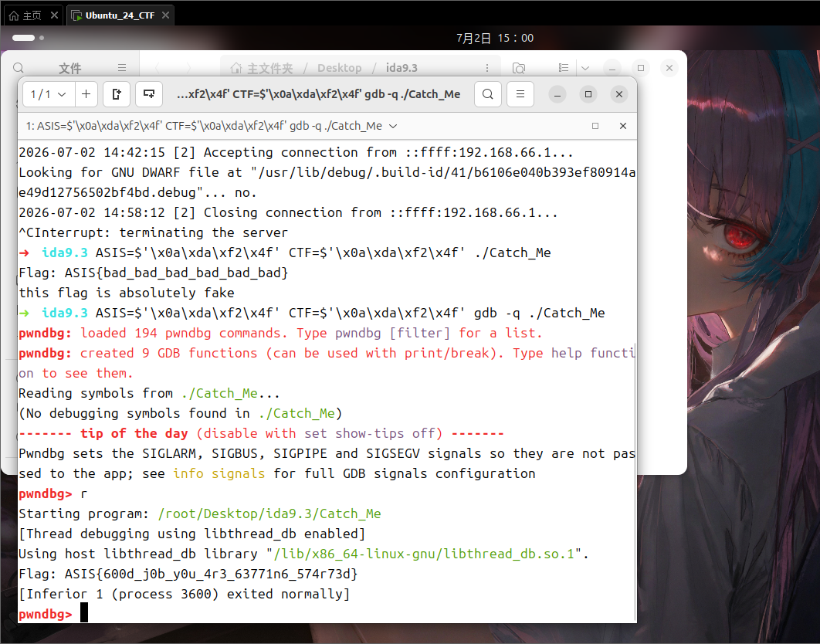Screen dimensions: 820x644
Task: Maximize the terminal pane with the square icon
Action: point(595,126)
